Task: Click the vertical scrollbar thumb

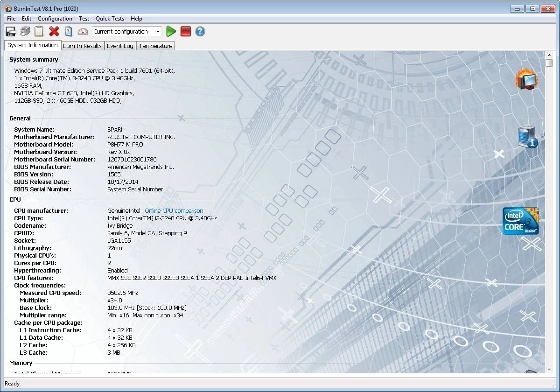Action: [549, 63]
